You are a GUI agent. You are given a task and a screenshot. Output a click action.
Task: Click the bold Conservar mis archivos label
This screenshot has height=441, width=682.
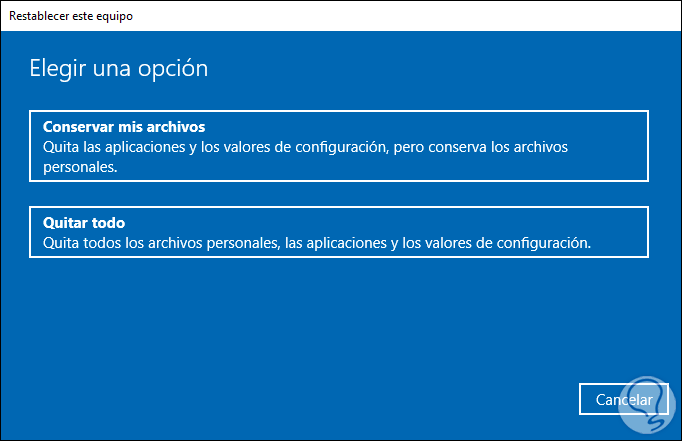click(123, 127)
